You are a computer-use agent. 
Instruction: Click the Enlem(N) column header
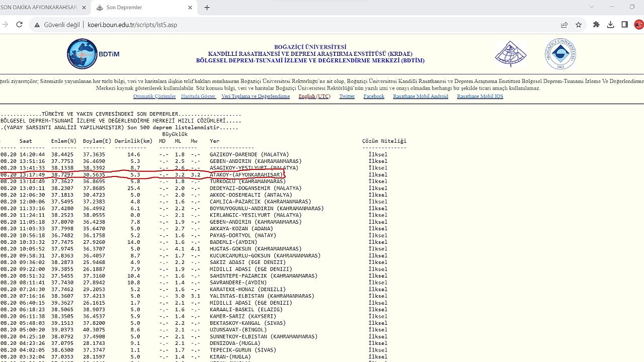[x=64, y=141]
